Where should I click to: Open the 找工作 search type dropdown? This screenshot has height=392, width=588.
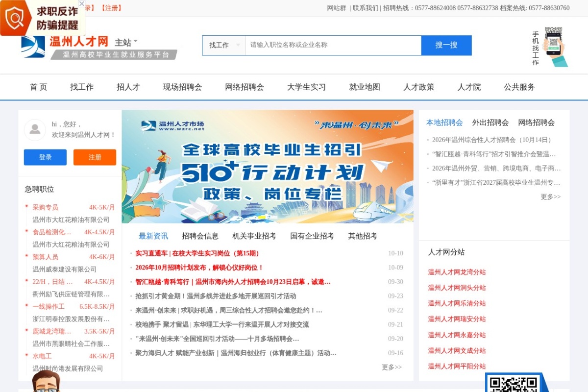pos(224,45)
